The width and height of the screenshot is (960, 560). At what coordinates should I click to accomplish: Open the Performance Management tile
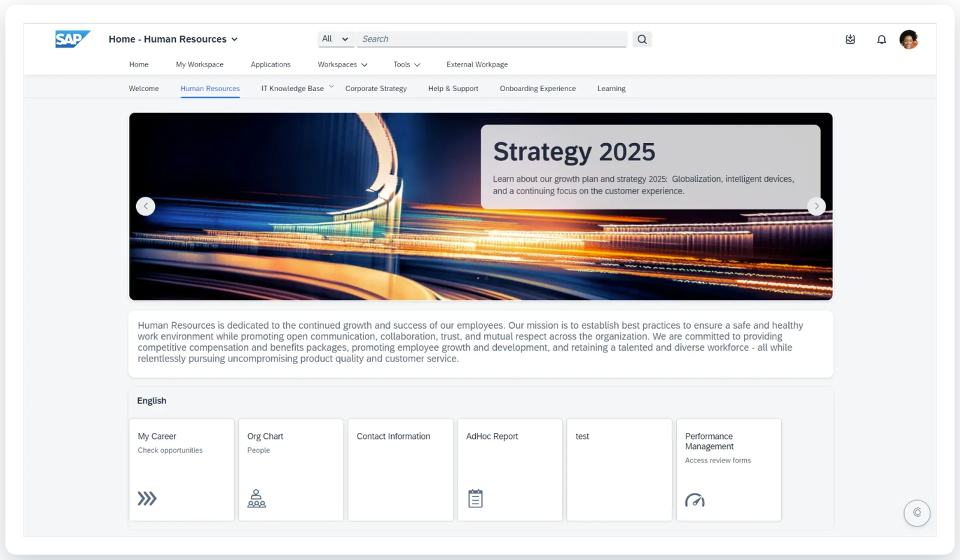point(728,469)
